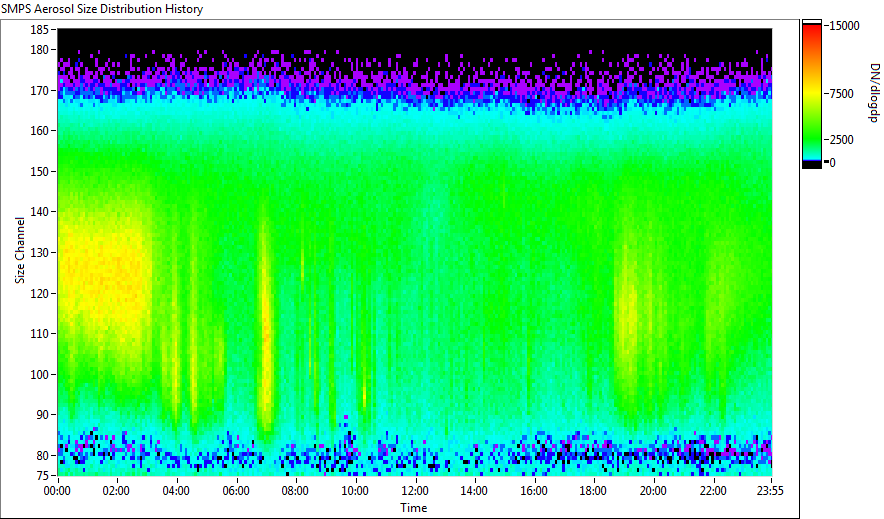
Task: Select the 7500 value on color scale
Action: click(842, 94)
